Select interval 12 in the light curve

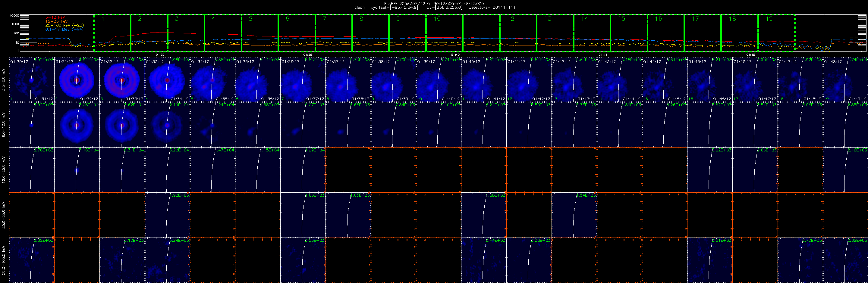tap(518, 33)
